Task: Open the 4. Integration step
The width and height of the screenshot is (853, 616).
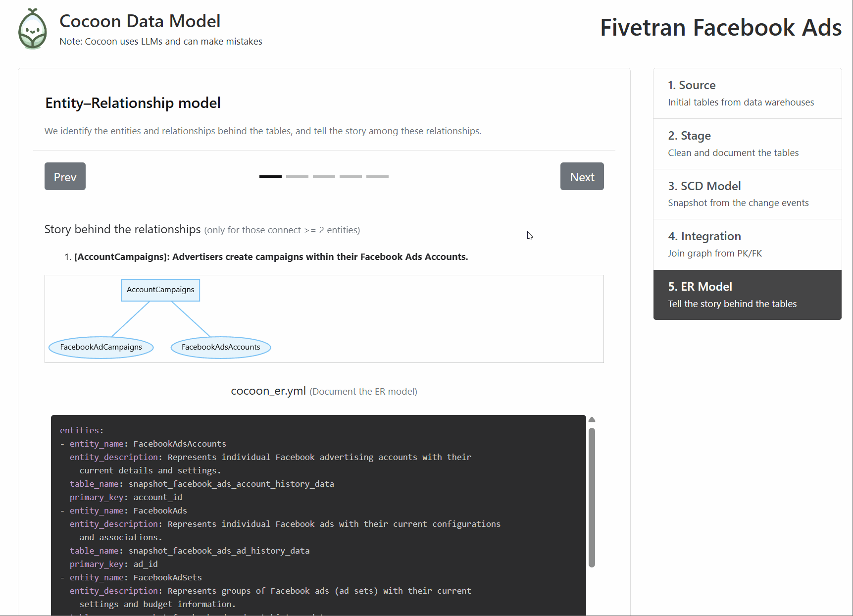Action: 747,244
